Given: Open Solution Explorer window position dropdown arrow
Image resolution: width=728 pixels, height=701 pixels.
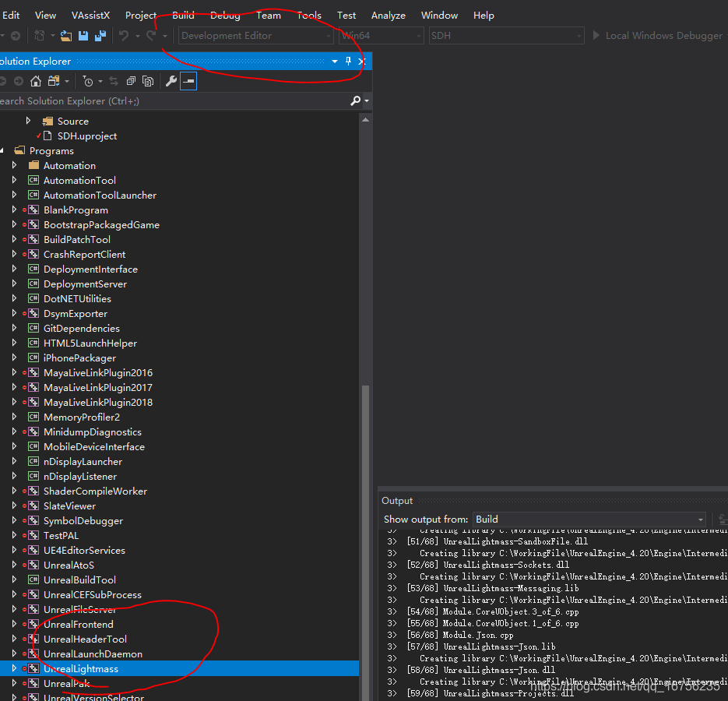Looking at the screenshot, I should click(335, 62).
